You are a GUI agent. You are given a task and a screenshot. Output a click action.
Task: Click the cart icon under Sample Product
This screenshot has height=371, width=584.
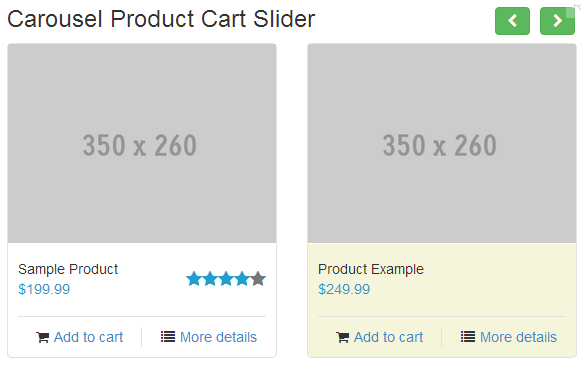42,337
